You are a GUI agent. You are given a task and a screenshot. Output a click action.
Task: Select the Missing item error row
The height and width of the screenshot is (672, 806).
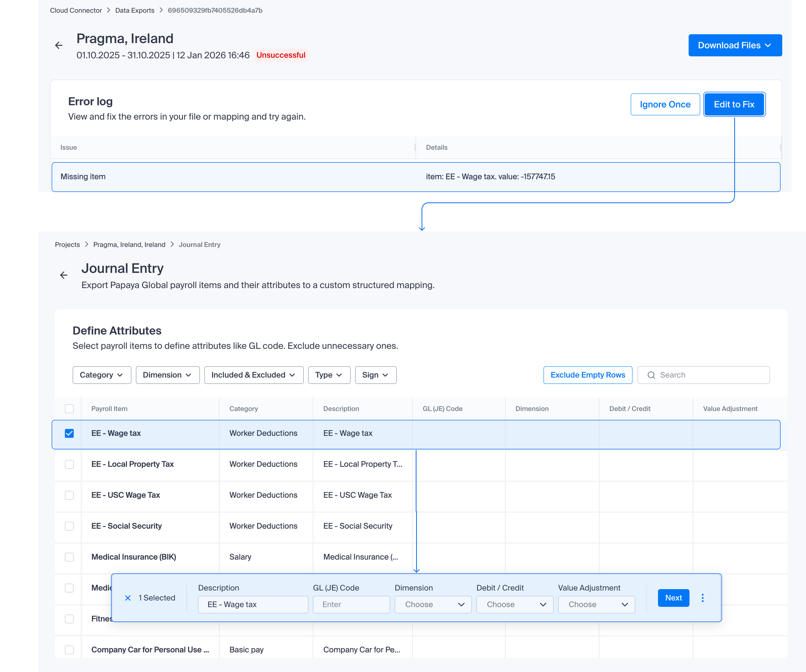416,177
